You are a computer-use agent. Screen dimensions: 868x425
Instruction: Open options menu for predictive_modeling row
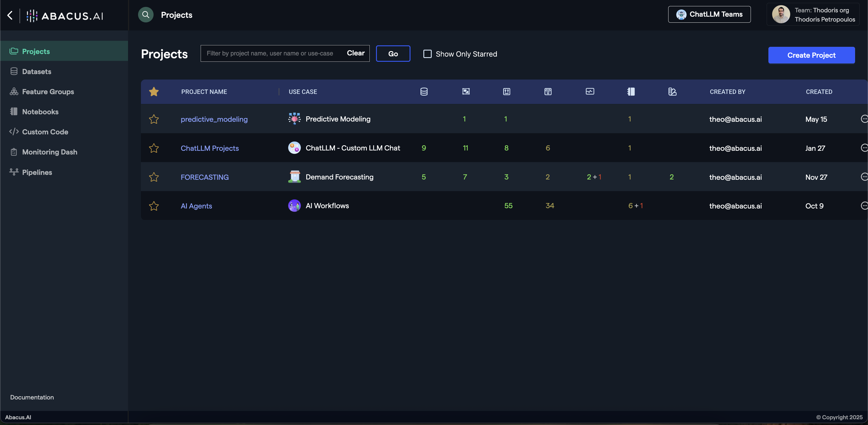864,119
